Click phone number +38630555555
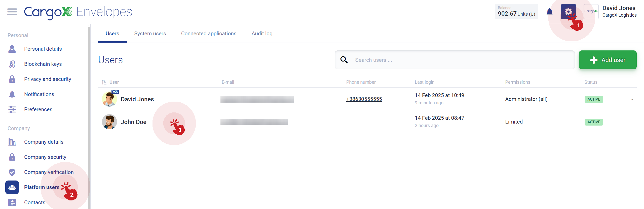Screen dimensions: 644x209 (364, 99)
